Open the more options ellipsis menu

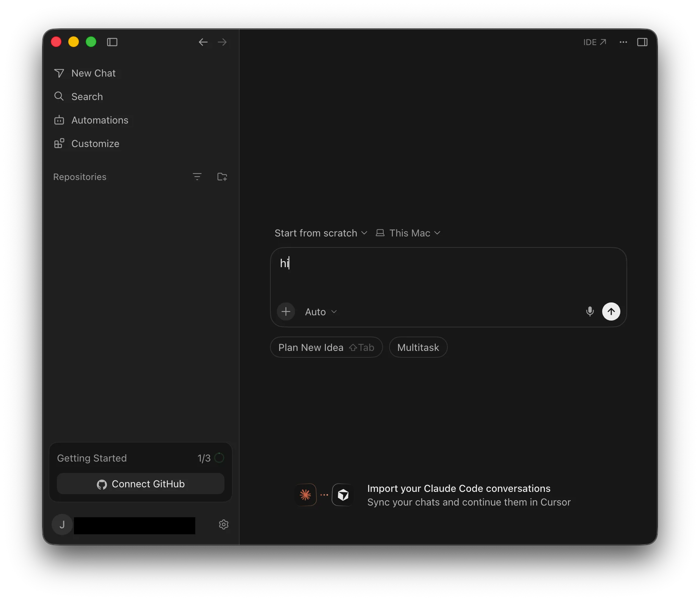pos(623,42)
